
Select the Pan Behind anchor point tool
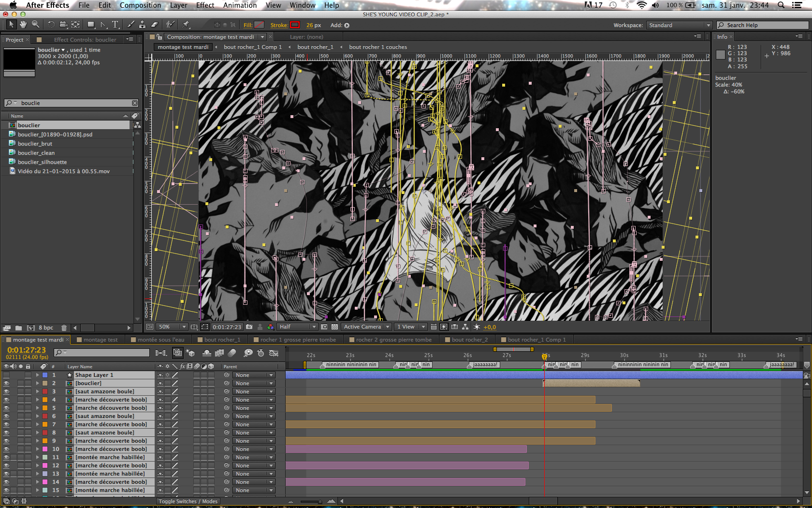[x=76, y=24]
